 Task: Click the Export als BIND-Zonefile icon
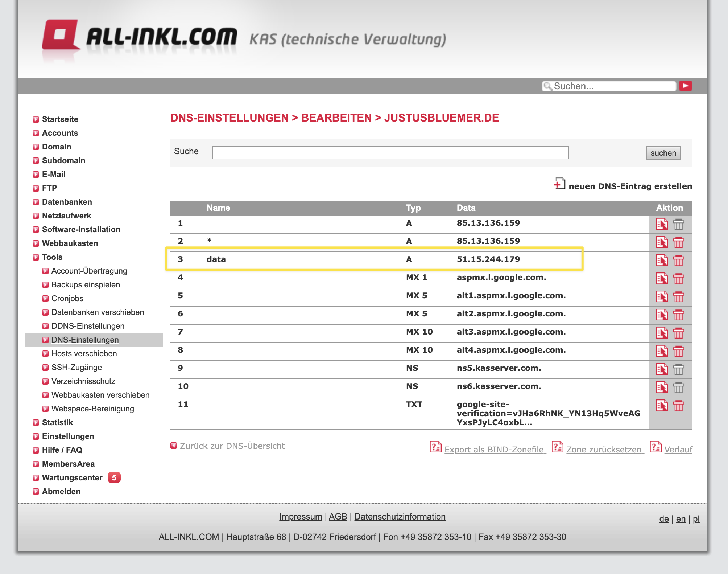pos(435,447)
